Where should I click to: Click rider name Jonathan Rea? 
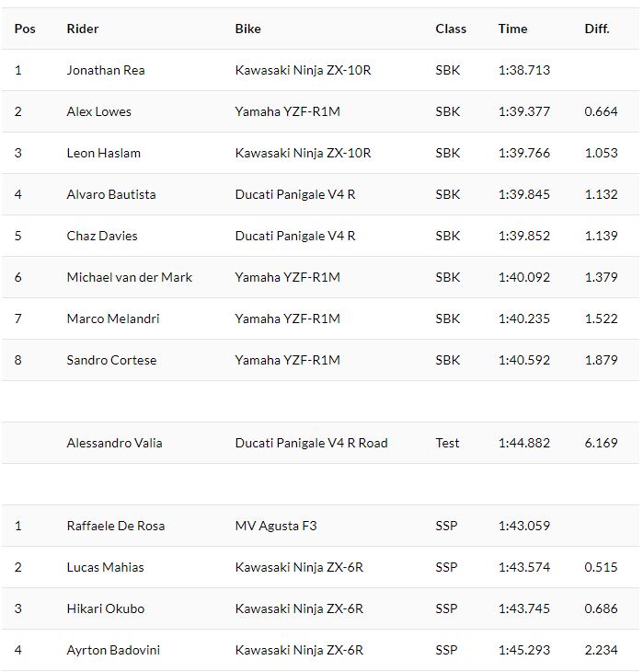pyautogui.click(x=106, y=70)
